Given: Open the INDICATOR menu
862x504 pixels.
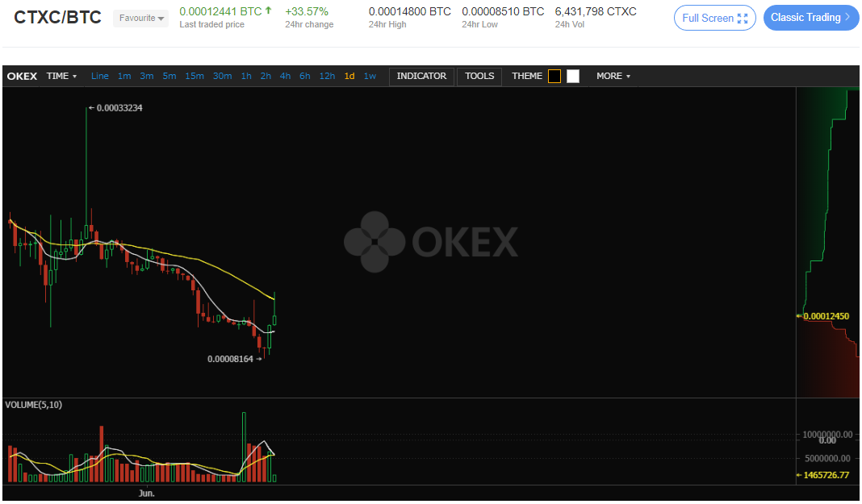Looking at the screenshot, I should [x=421, y=77].
